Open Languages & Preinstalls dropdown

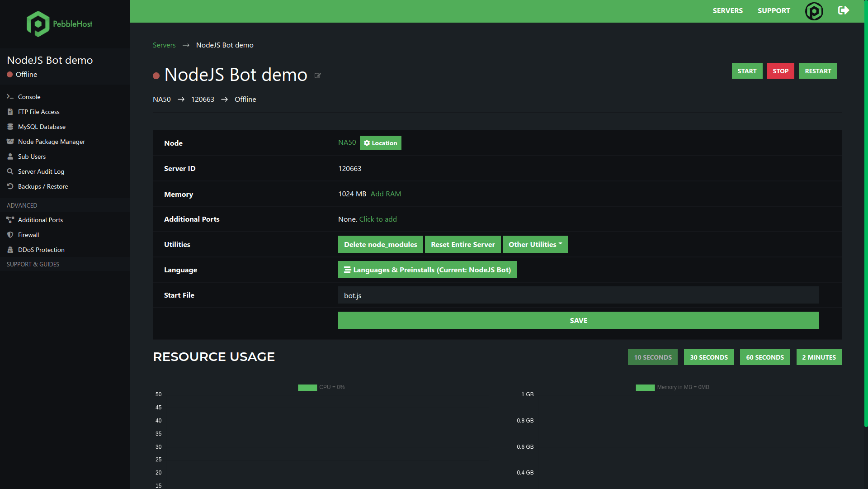427,270
